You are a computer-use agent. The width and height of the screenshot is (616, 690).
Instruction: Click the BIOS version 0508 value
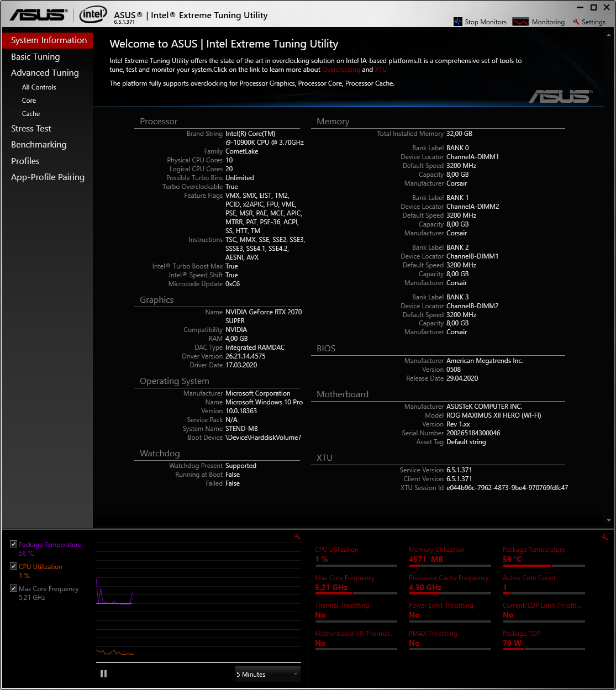(x=453, y=370)
